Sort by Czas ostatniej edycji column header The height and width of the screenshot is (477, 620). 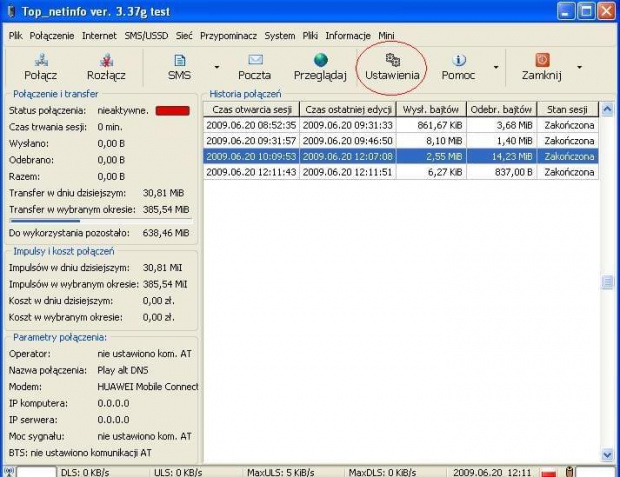(348, 110)
